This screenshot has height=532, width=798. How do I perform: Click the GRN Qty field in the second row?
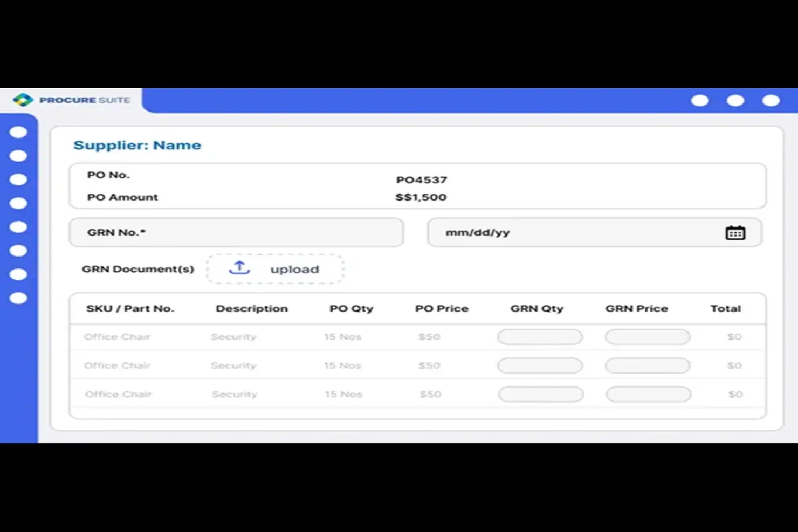coord(540,365)
